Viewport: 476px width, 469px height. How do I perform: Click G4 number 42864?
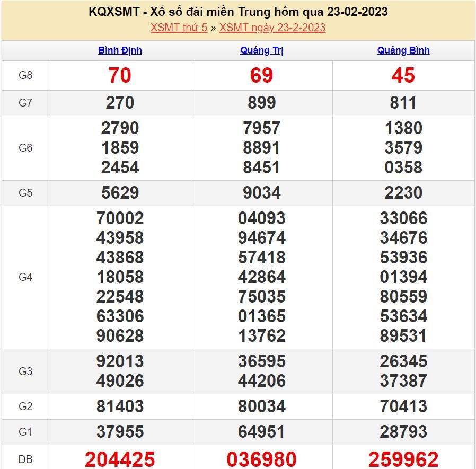[x=262, y=277]
